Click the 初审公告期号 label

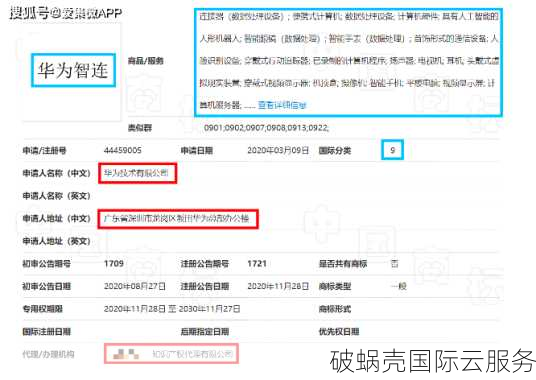point(46,263)
